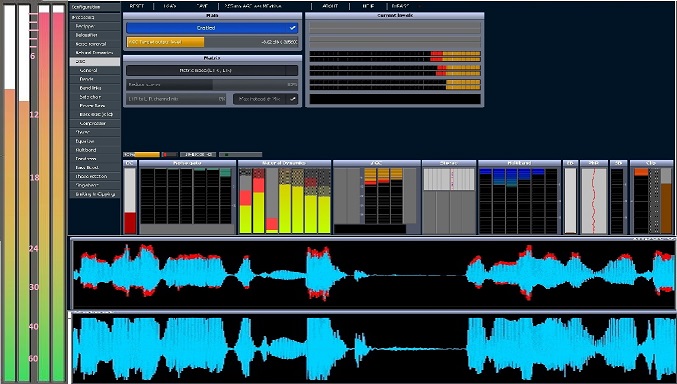Click the RESET button
Image resolution: width=677 pixels, height=384 pixels.
coord(136,6)
